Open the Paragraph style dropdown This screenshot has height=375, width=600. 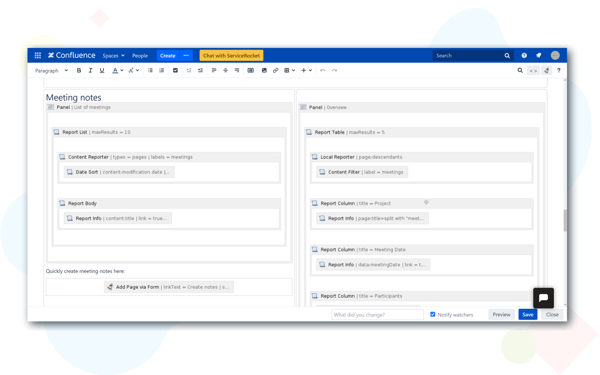coord(51,70)
